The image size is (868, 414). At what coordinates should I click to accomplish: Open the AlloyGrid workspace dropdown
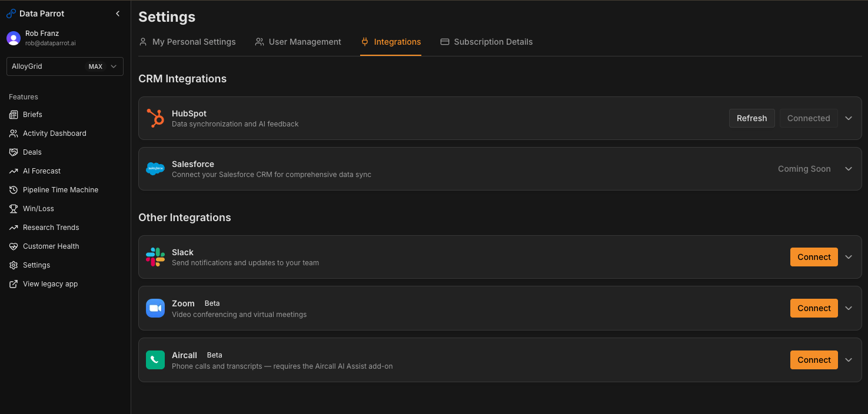pyautogui.click(x=65, y=66)
